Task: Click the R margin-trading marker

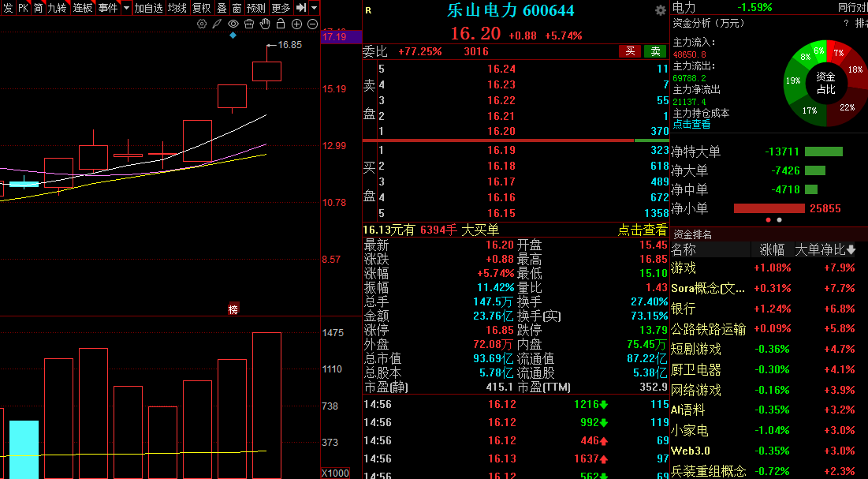Action: (x=369, y=10)
